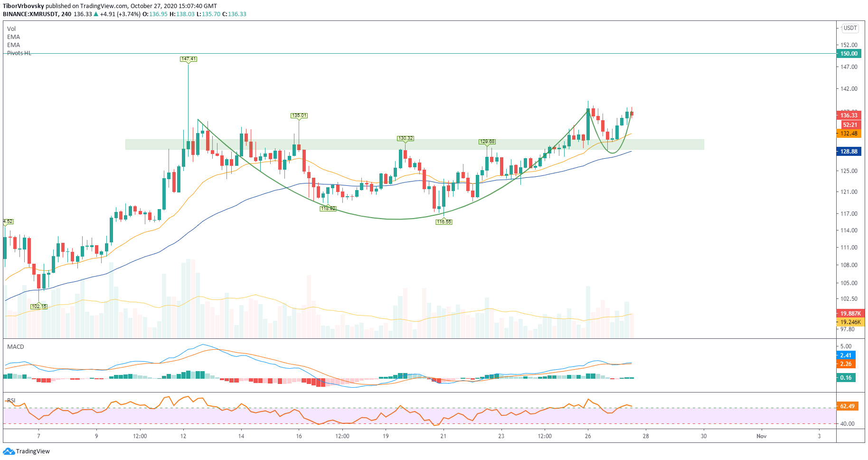Click the 136.33 current price tag

click(849, 115)
